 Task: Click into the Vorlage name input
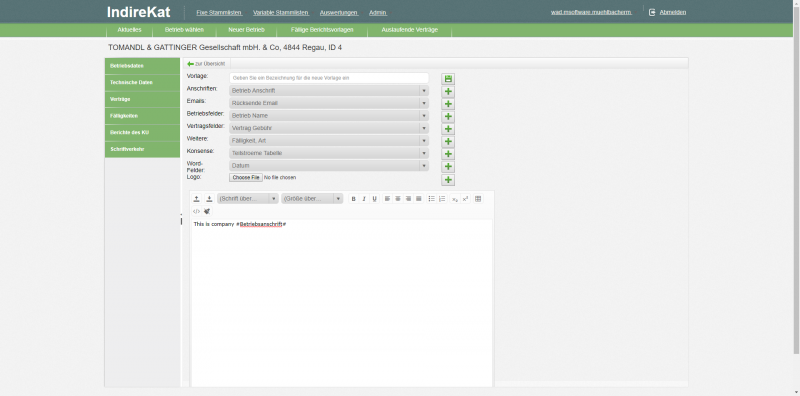(329, 78)
